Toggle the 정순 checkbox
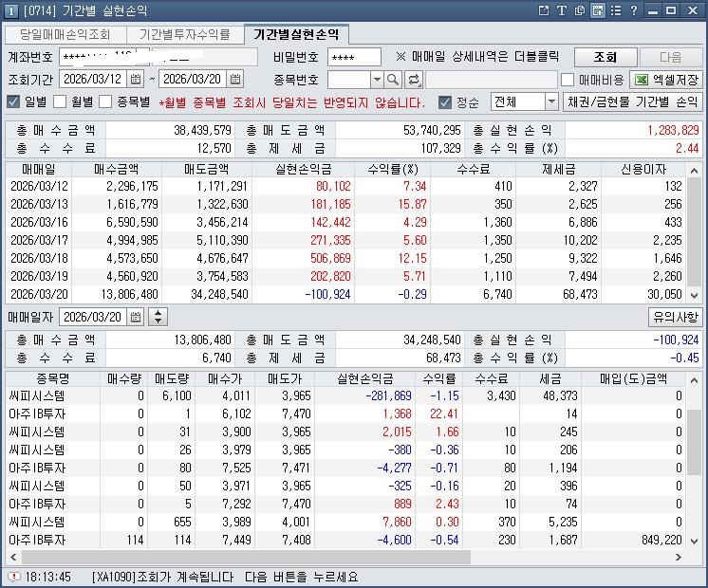 (445, 102)
